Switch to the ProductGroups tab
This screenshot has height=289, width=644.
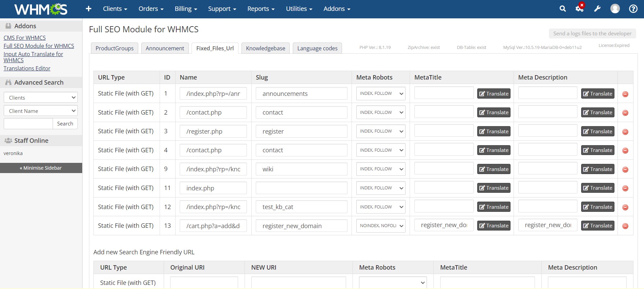114,48
